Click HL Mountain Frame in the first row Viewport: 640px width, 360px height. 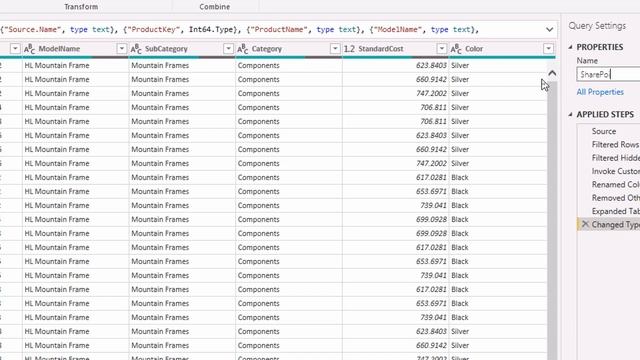(x=57, y=65)
